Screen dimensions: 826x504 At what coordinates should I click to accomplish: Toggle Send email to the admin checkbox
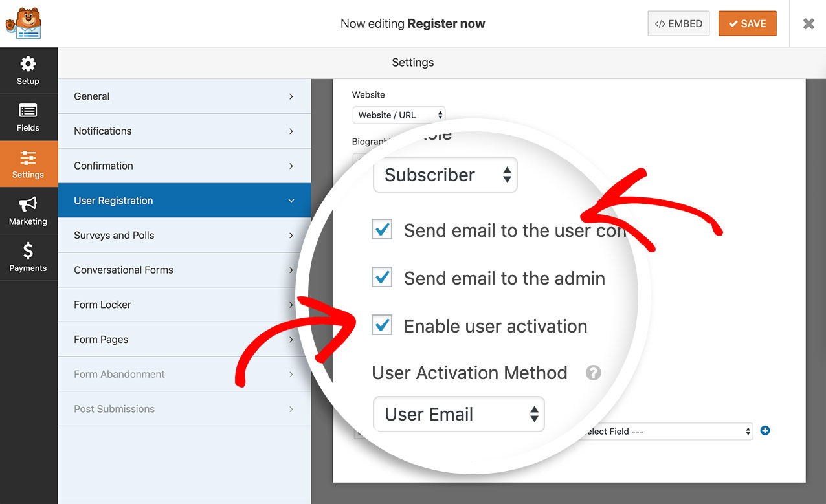click(x=382, y=277)
